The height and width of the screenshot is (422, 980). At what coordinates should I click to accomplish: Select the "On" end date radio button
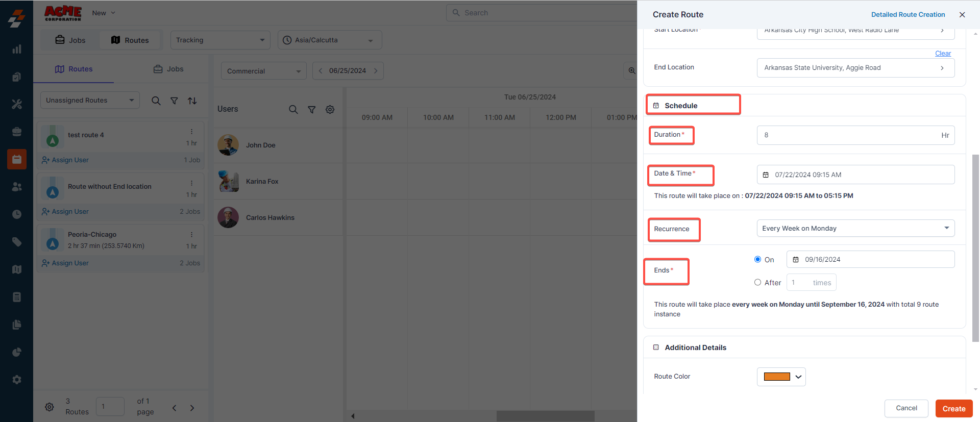(x=758, y=259)
